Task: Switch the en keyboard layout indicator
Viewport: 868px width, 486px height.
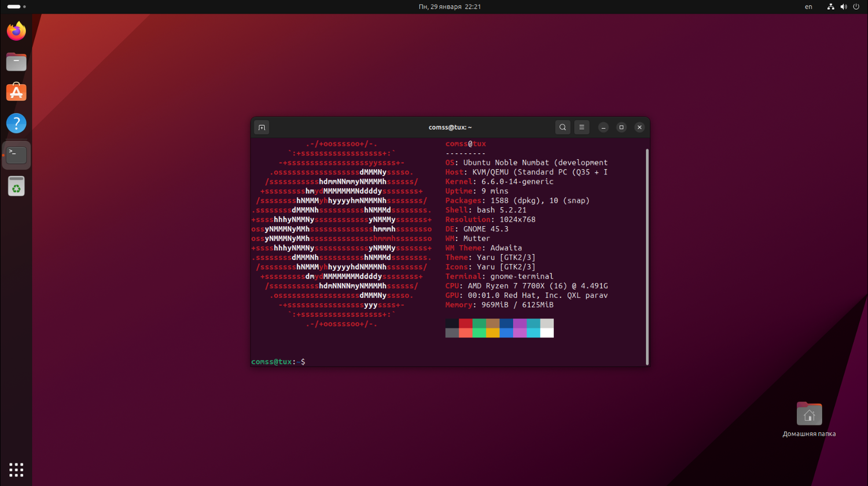Action: 808,7
